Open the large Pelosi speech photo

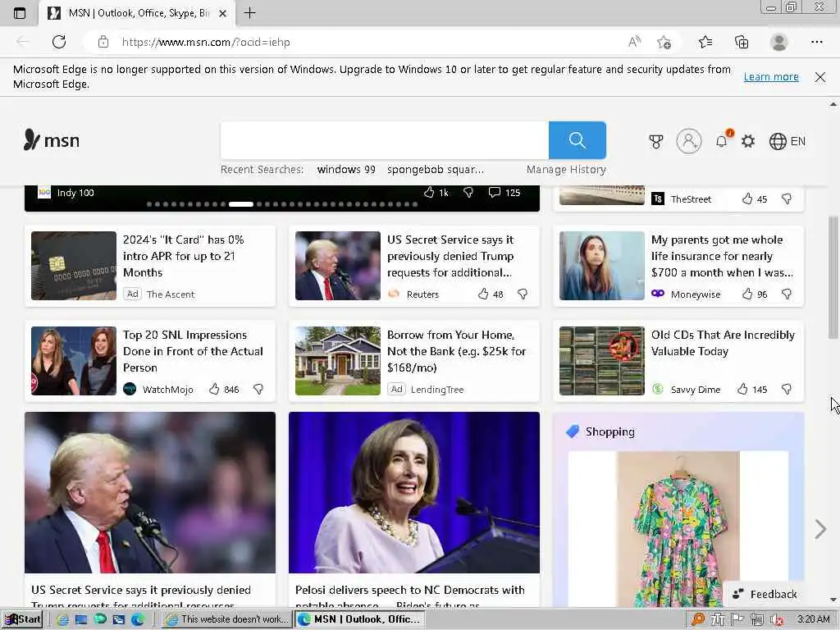tap(413, 492)
